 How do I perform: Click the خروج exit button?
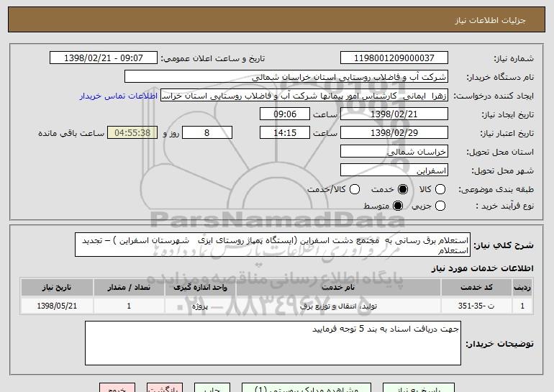click(117, 388)
